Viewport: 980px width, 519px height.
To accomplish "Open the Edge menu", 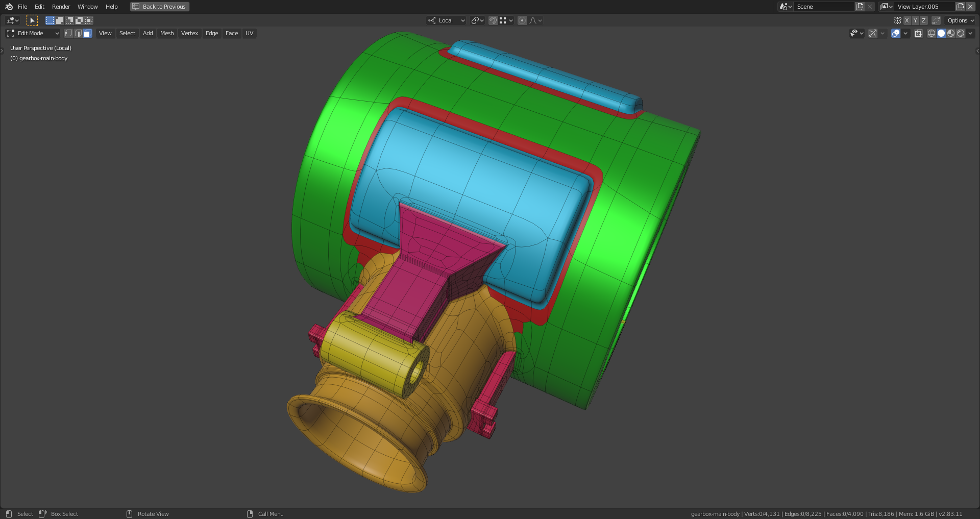I will point(212,33).
